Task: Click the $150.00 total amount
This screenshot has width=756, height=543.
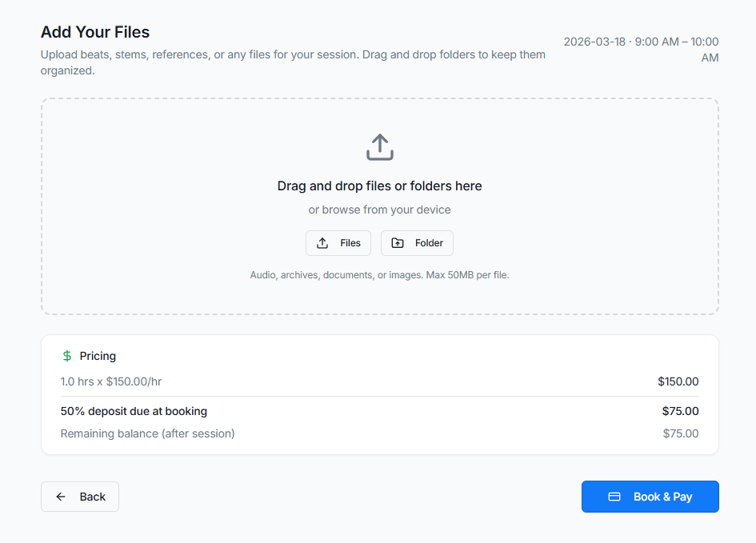Action: pyautogui.click(x=678, y=381)
